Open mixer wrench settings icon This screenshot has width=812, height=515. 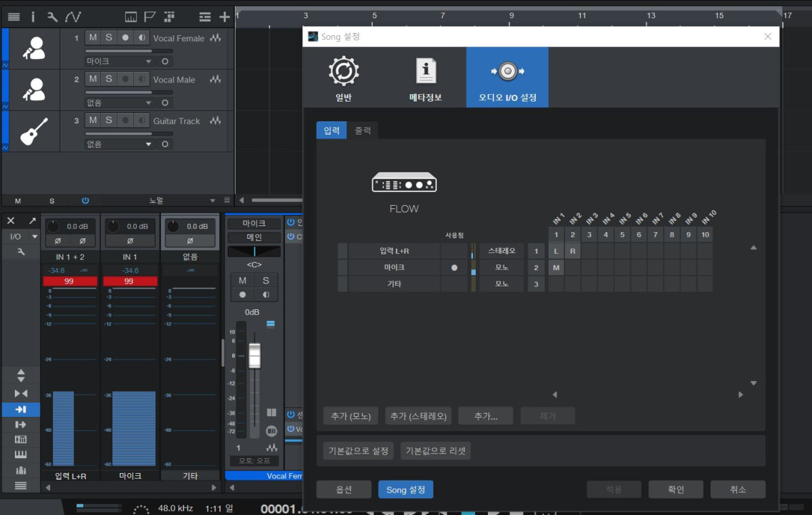(x=20, y=252)
